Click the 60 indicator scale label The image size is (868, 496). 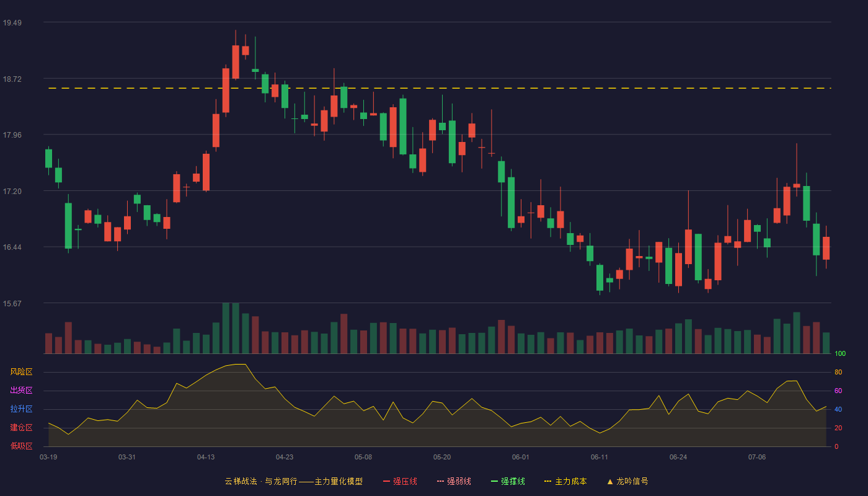(x=838, y=391)
